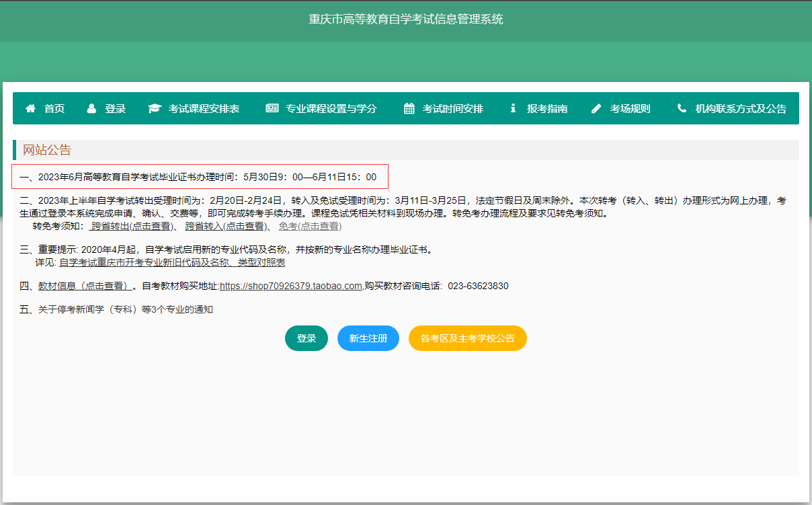Click the home icon beside 首页
The image size is (812, 505).
30,108
